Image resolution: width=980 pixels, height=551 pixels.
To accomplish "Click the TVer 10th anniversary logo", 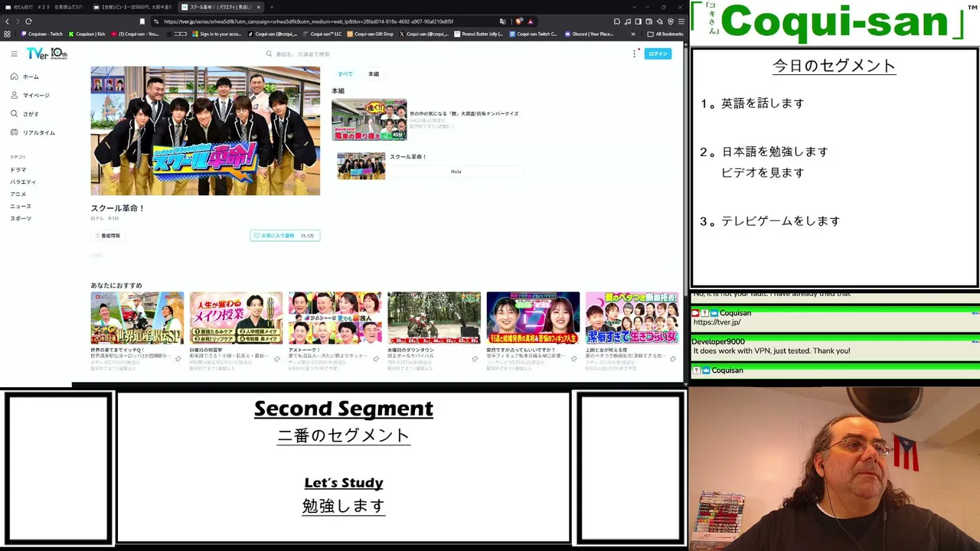I will (x=47, y=54).
